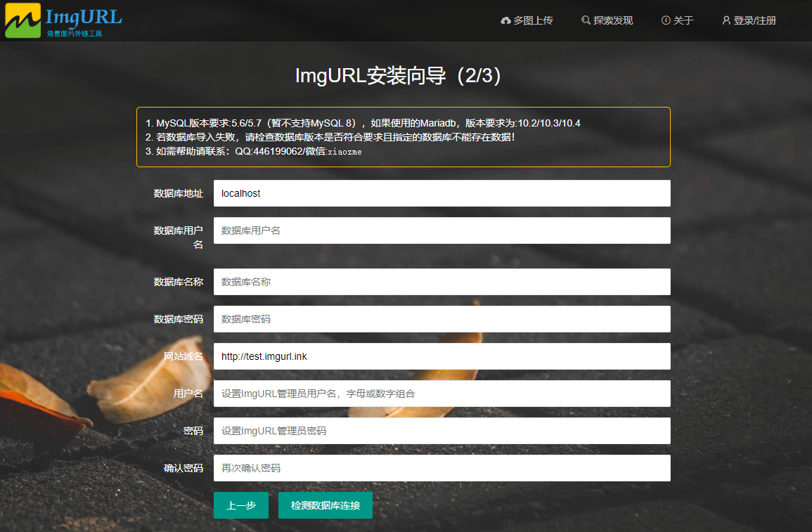Click the MySQL version requirement note
812x532 pixels.
click(363, 123)
